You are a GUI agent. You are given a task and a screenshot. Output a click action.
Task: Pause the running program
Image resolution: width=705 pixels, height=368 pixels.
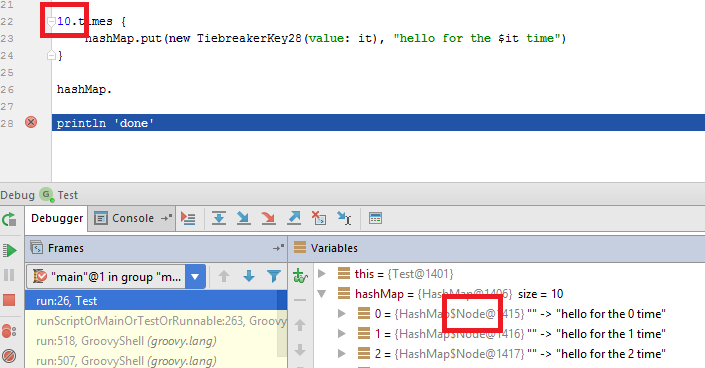9,275
